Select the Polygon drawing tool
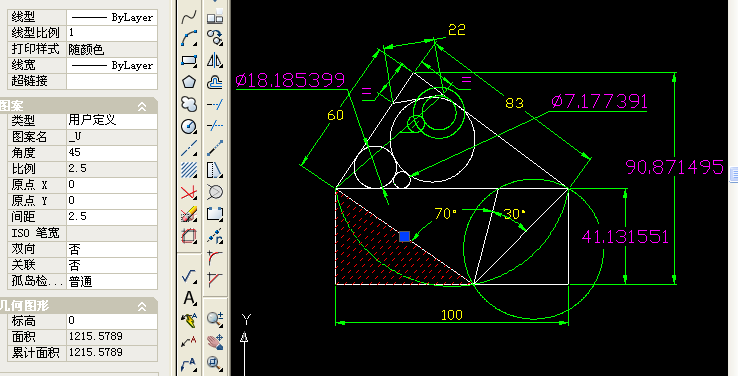 pyautogui.click(x=189, y=82)
